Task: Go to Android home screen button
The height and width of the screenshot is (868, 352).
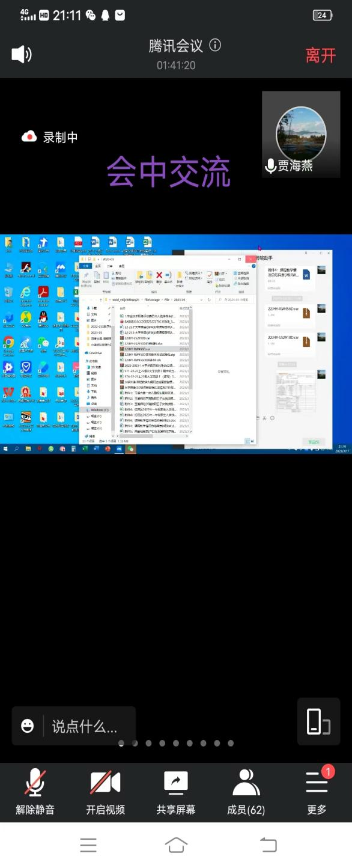Action: (x=176, y=845)
